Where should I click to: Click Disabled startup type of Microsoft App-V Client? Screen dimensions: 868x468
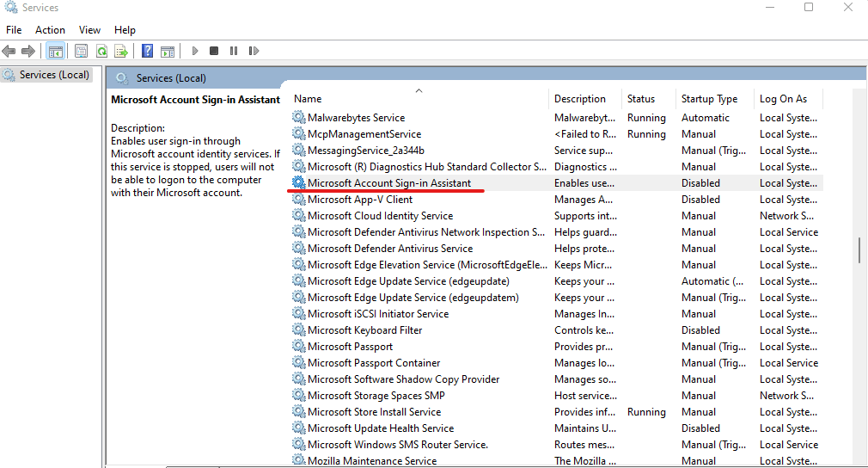[700, 199]
